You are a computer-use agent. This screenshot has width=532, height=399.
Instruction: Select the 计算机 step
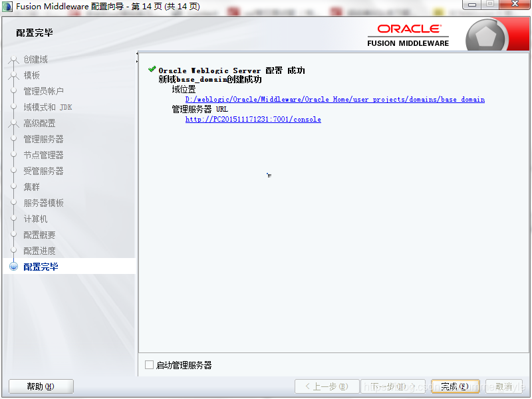pyautogui.click(x=35, y=219)
